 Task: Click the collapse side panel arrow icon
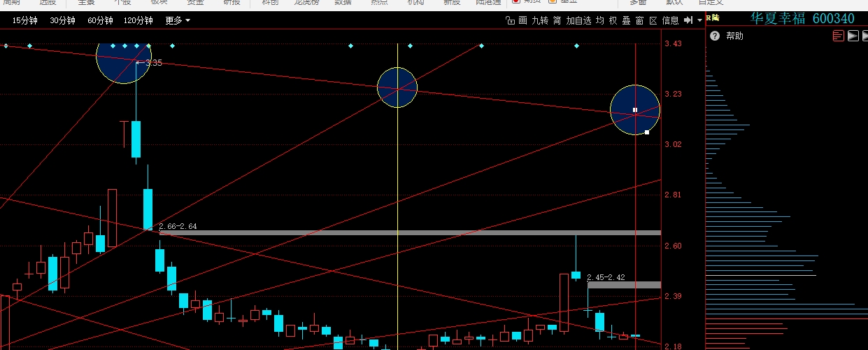coord(688,20)
